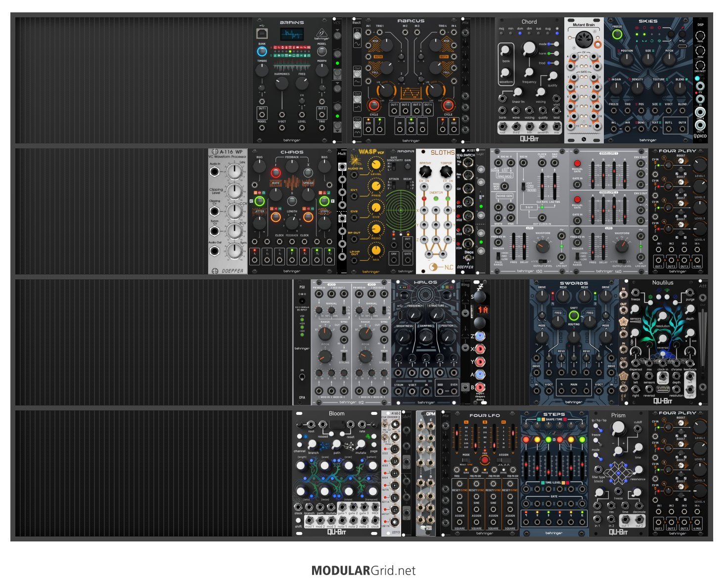Screen dimensions: 728x581
Task: Click the Behringer triangle logo on Brains
Action: 322,33
